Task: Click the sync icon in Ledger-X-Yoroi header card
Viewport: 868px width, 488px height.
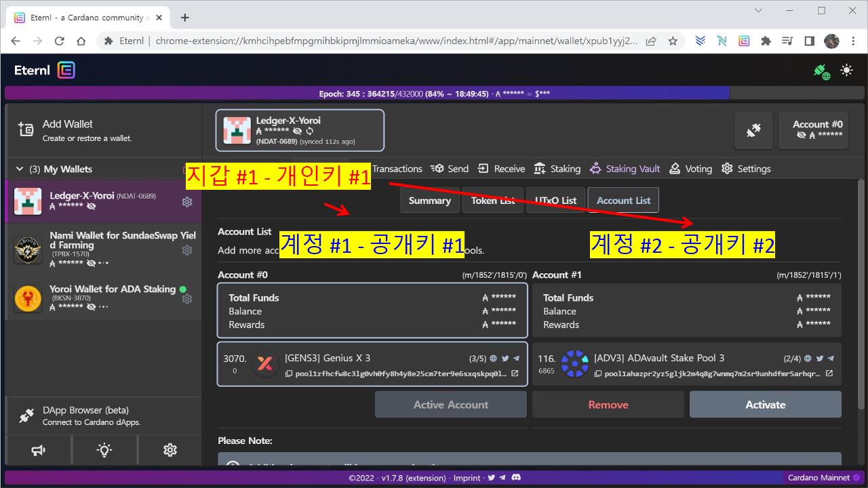Action: pyautogui.click(x=310, y=131)
